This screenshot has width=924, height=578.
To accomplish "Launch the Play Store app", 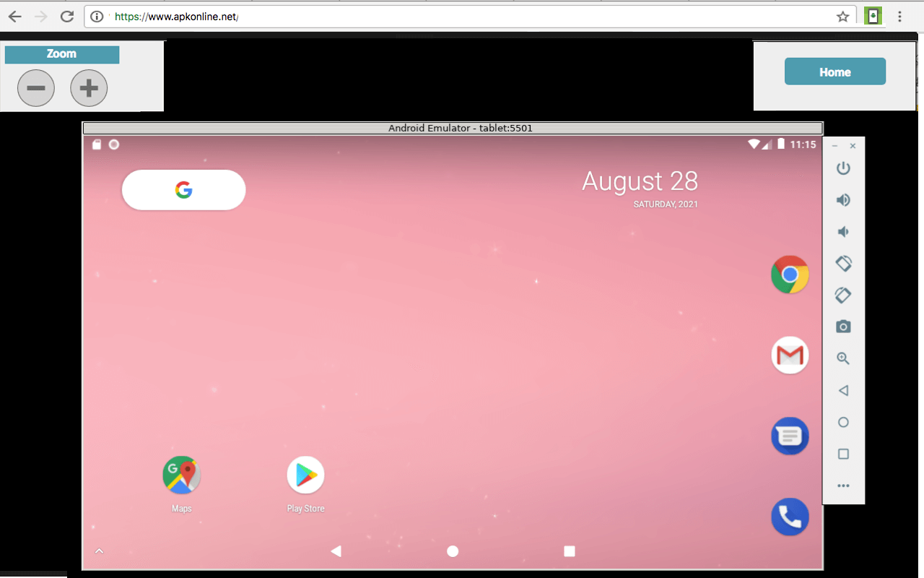I will click(305, 475).
